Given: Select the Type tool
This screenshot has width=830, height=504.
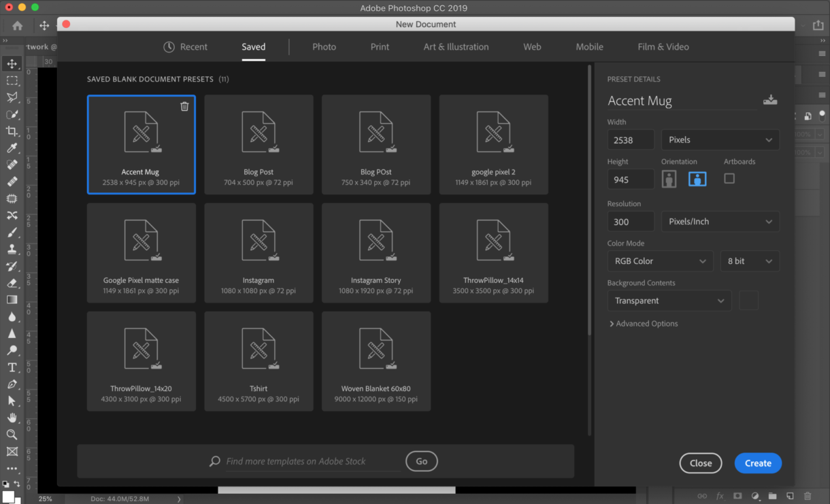Looking at the screenshot, I should 12,367.
